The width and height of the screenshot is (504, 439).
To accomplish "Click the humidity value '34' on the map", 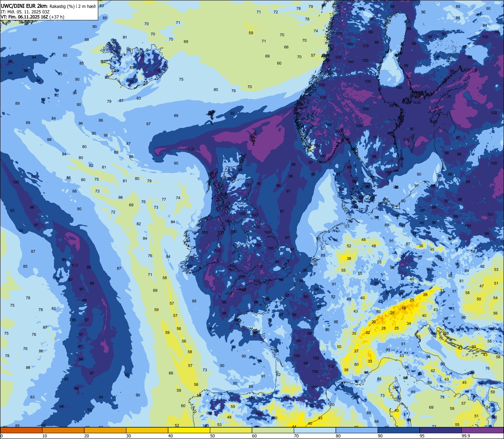I will click(409, 324).
